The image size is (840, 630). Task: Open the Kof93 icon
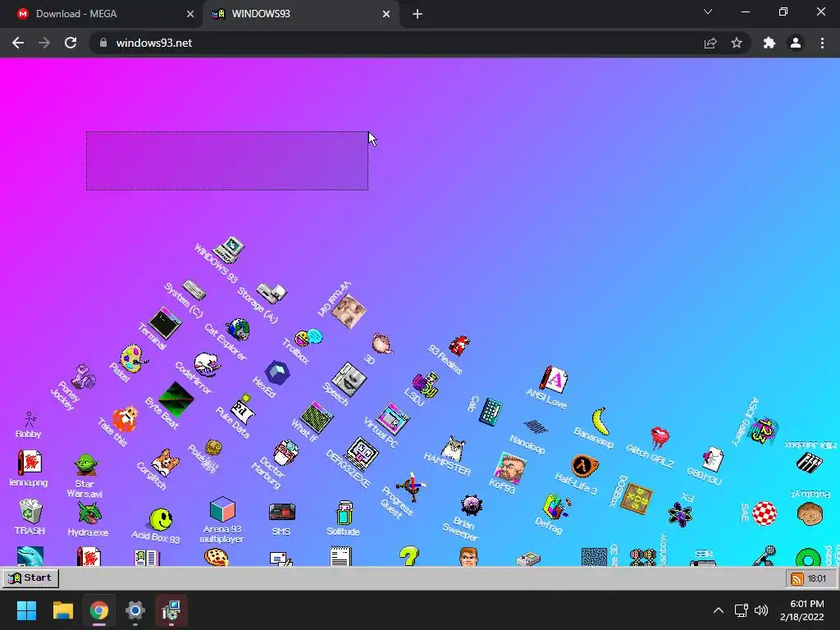tap(510, 468)
